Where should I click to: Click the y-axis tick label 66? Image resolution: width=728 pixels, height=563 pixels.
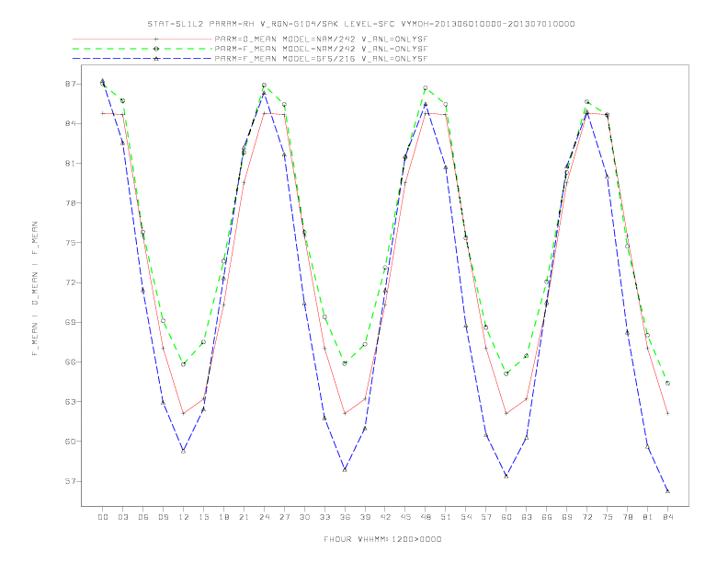coord(70,362)
